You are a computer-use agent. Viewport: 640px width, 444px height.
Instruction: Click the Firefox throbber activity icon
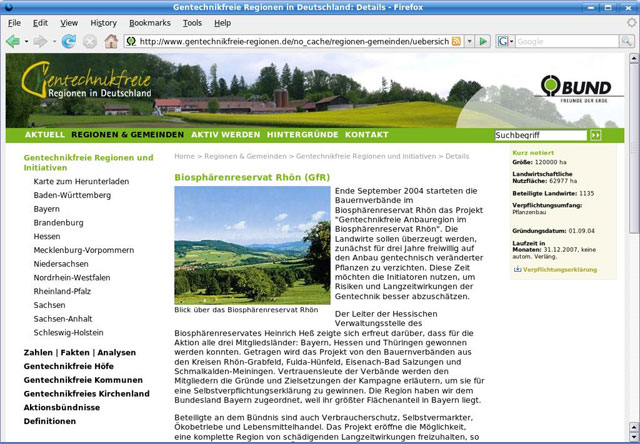(x=632, y=23)
